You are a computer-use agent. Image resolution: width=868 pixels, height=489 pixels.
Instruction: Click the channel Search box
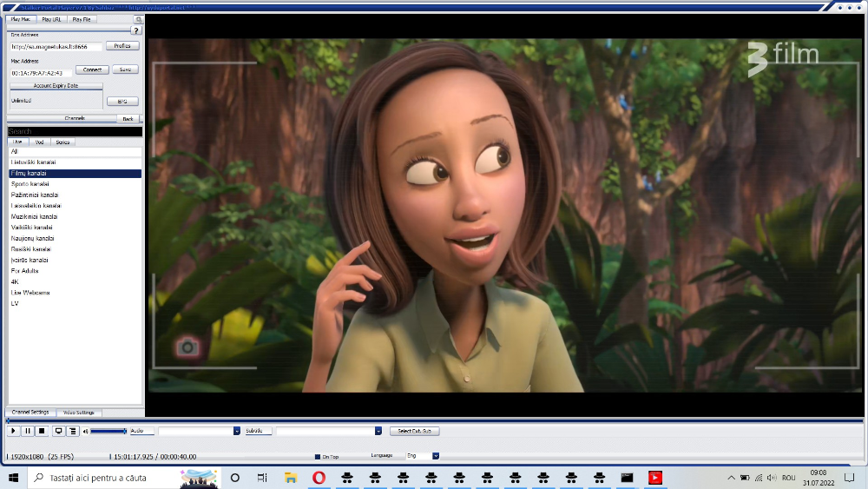tap(75, 131)
